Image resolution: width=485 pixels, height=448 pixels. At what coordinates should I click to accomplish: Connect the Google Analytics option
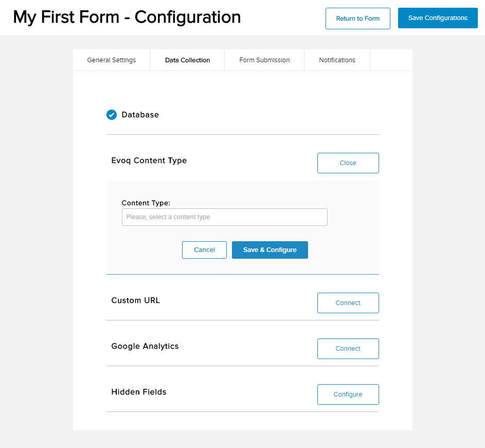[x=348, y=349]
